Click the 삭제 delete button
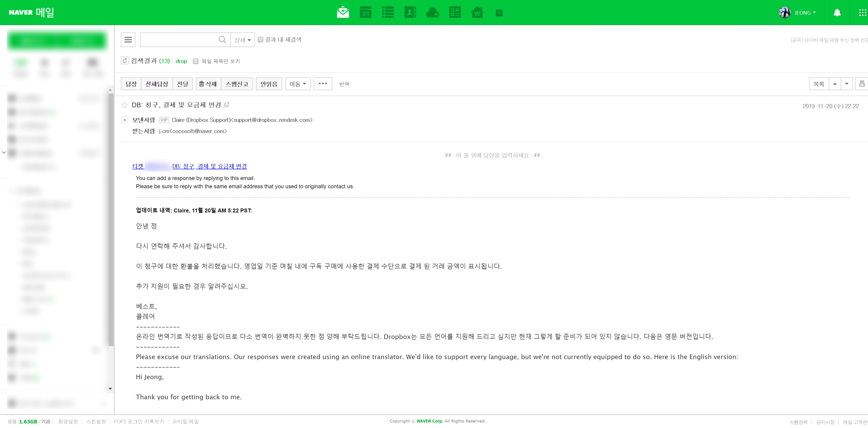This screenshot has height=428, width=868. pyautogui.click(x=208, y=84)
